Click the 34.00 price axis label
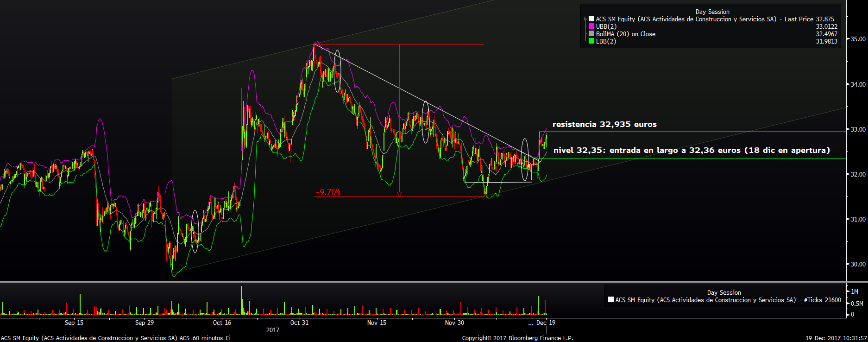The width and height of the screenshot is (868, 342). [x=858, y=84]
